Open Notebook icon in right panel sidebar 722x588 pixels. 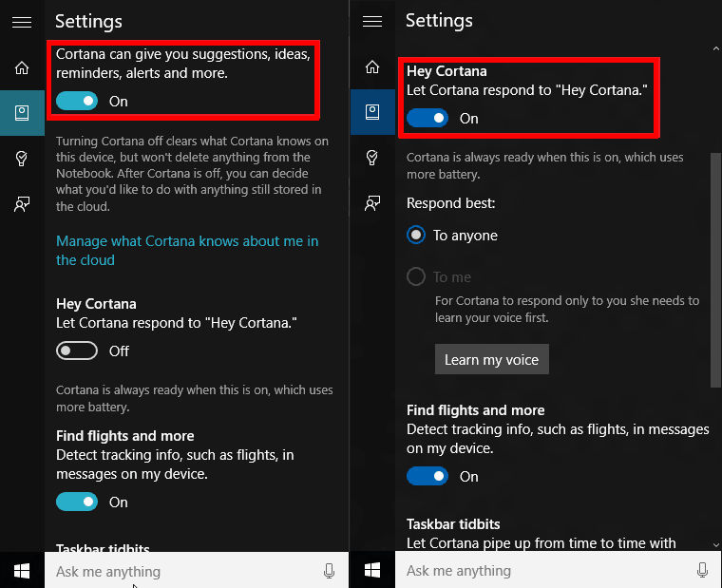(x=372, y=112)
